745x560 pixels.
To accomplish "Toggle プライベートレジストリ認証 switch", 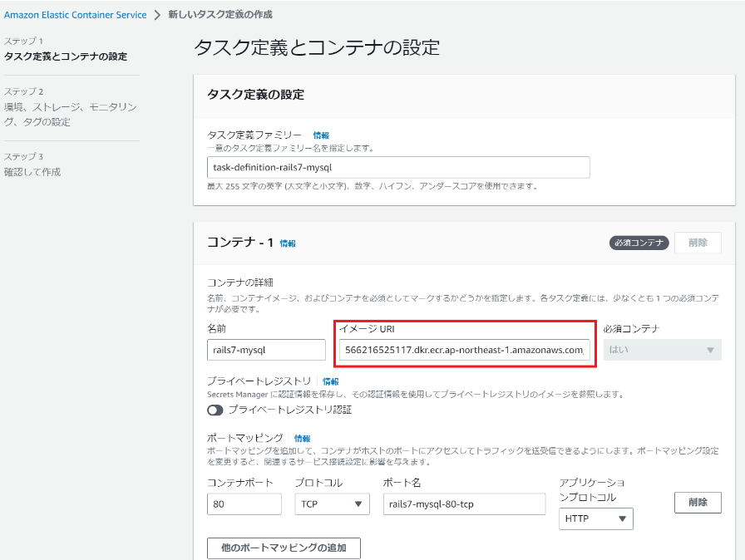I will pos(215,410).
